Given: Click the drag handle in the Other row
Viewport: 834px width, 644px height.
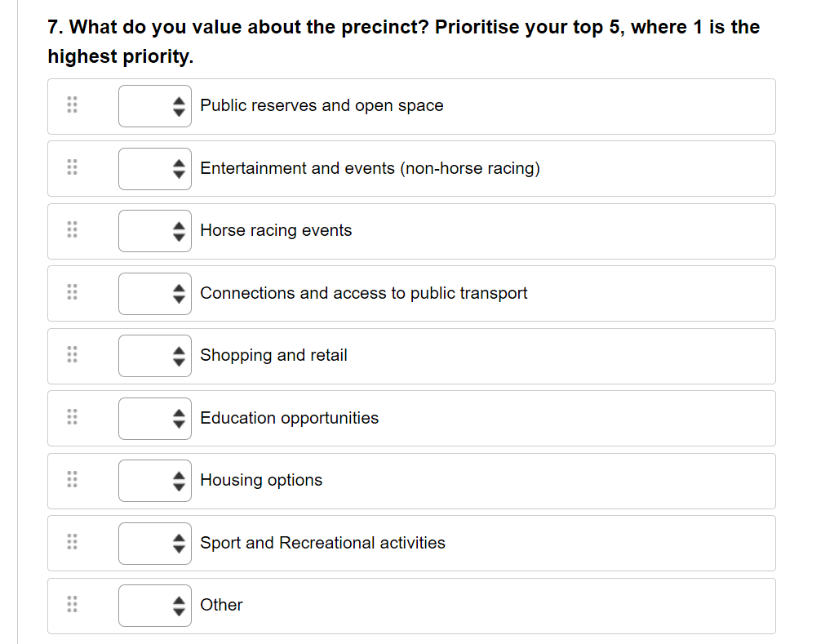Looking at the screenshot, I should point(72,605).
